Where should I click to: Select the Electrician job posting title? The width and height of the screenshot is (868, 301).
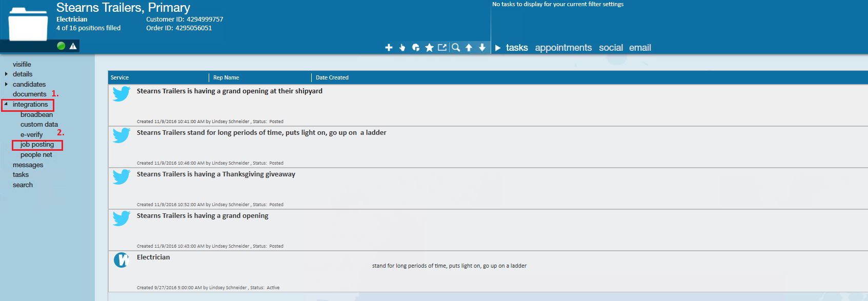pyautogui.click(x=153, y=257)
